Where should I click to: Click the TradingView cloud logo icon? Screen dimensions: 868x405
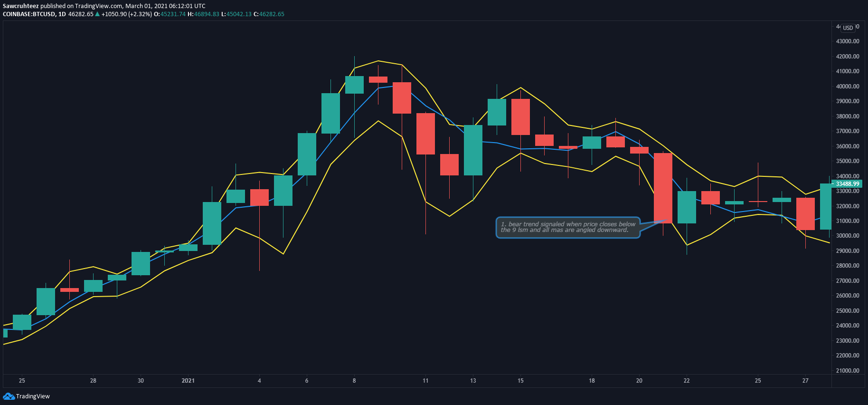click(x=9, y=396)
